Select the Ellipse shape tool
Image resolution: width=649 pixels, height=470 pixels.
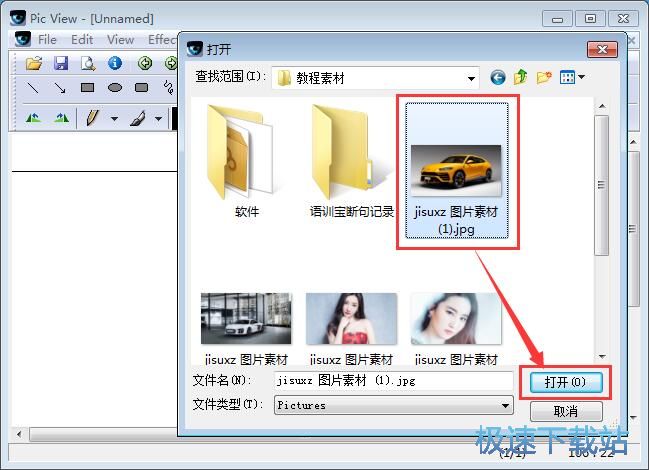pos(115,88)
